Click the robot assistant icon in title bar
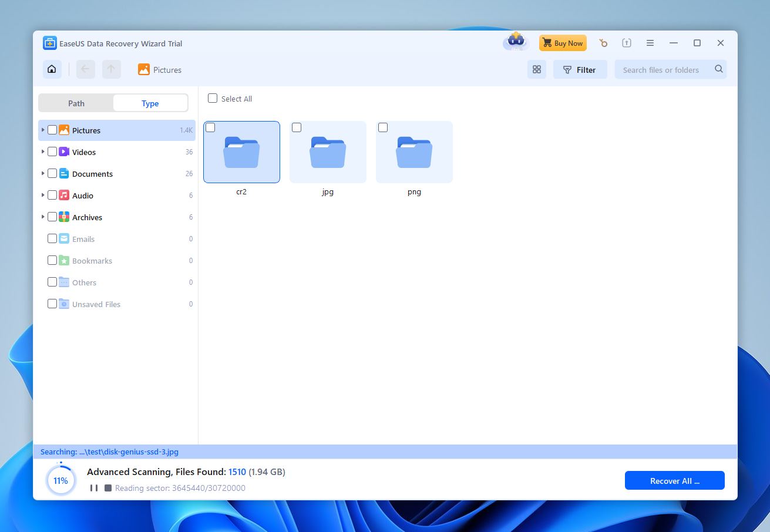770x532 pixels. pos(516,42)
